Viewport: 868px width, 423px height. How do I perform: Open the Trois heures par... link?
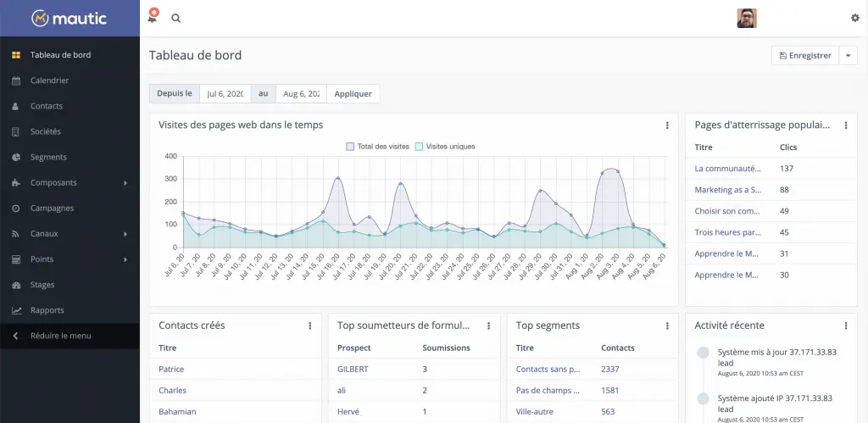click(x=728, y=232)
